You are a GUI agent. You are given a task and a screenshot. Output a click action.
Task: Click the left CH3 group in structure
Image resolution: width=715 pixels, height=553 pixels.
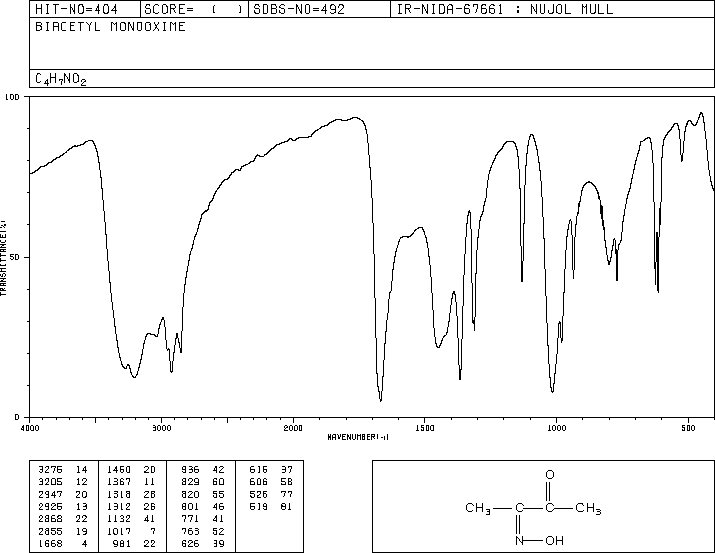[478, 508]
